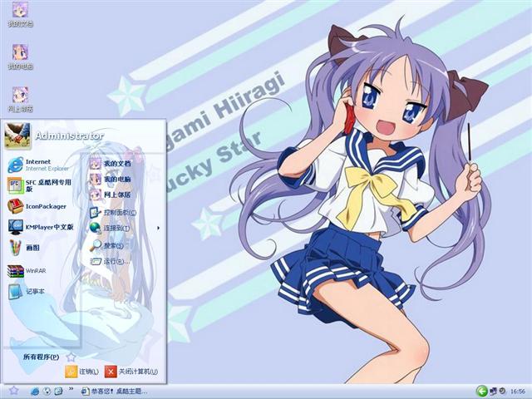Launch Internet Explorer from quick launch
The width and height of the screenshot is (532, 399).
pos(35,392)
